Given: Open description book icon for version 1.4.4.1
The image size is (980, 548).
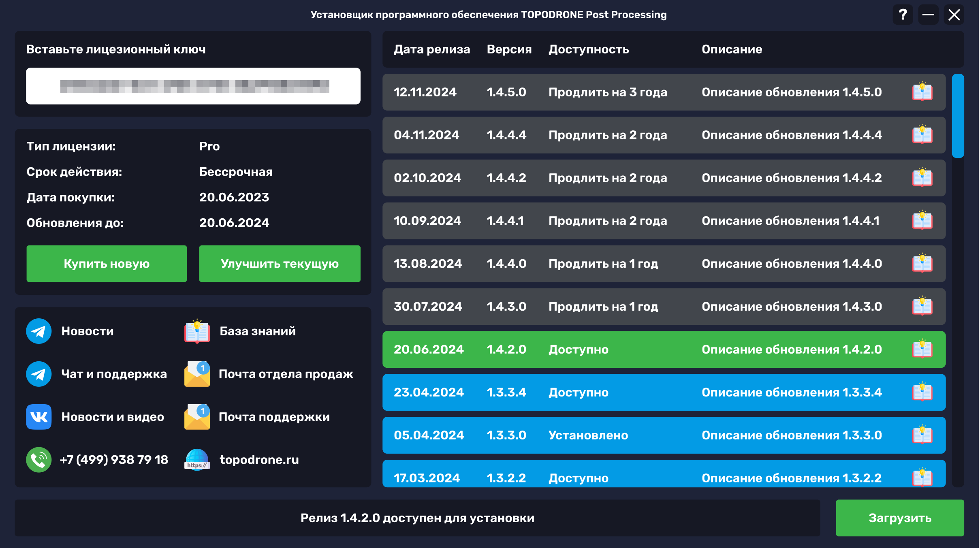Looking at the screenshot, I should [922, 221].
